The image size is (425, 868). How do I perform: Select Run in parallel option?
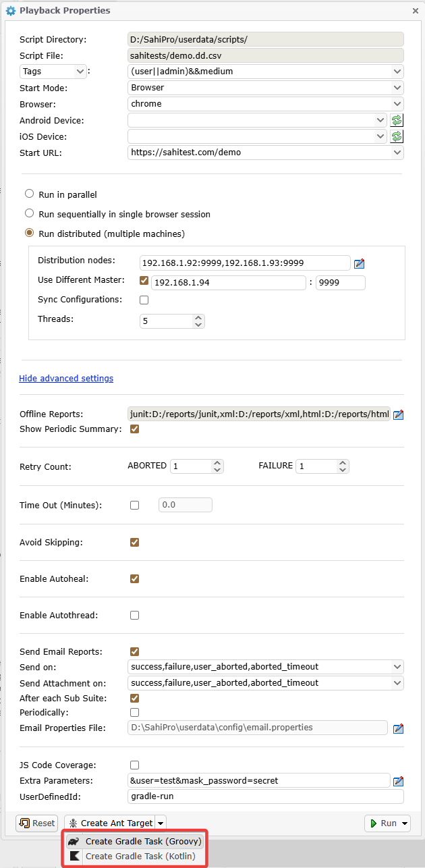click(29, 194)
